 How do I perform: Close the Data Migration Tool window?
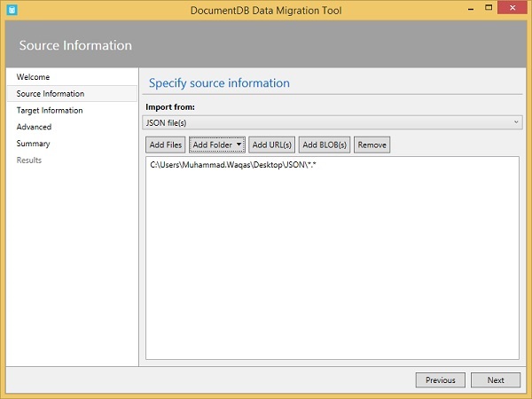click(512, 9)
